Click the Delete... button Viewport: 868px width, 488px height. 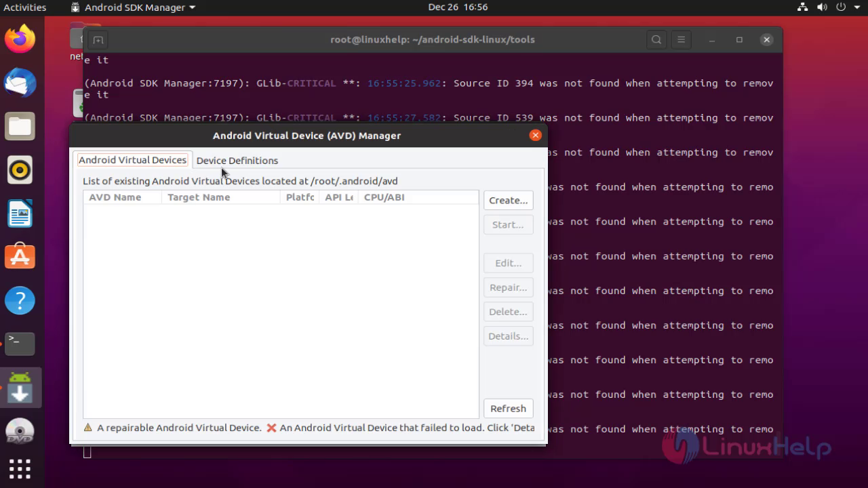pyautogui.click(x=508, y=312)
